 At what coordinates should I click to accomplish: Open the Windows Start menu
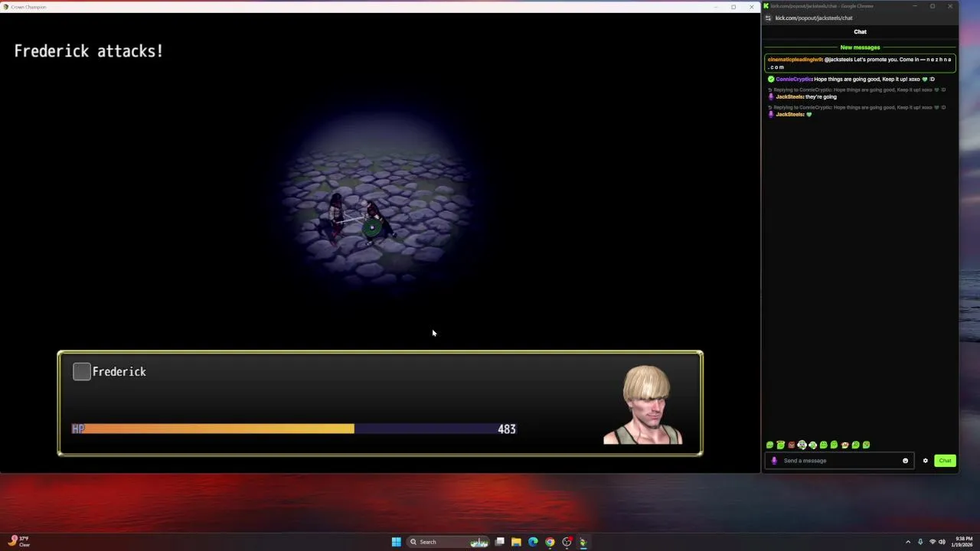(x=396, y=542)
